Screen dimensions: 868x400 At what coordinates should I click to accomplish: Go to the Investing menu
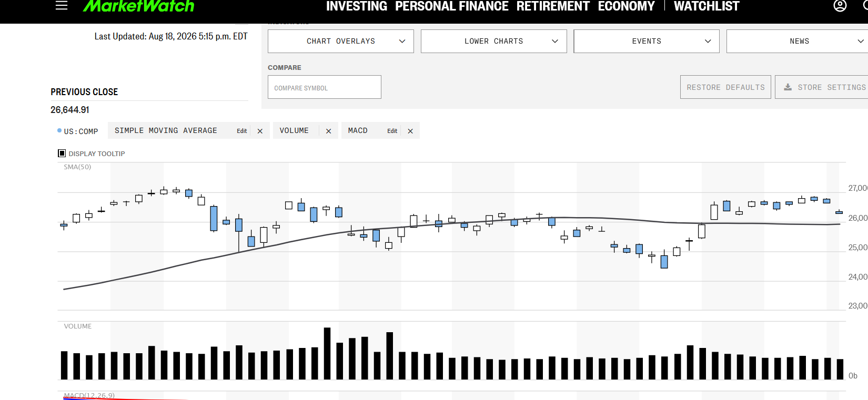(357, 6)
